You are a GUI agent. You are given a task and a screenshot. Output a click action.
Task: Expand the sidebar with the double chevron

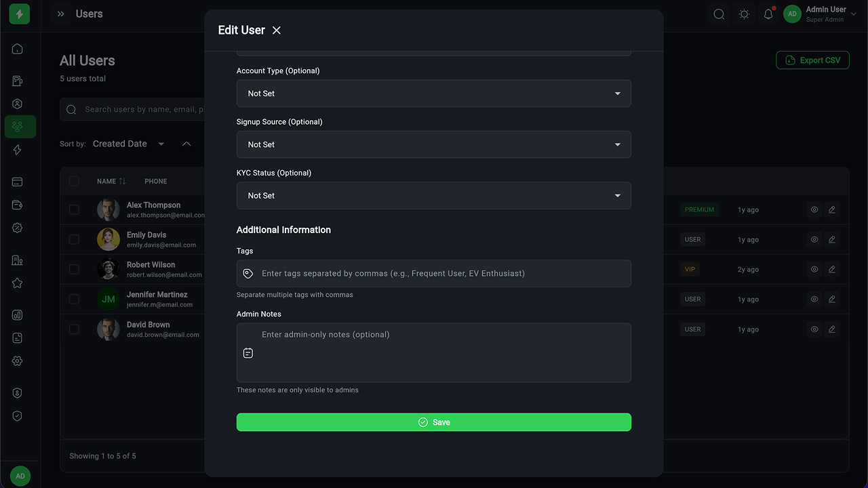pos(60,14)
